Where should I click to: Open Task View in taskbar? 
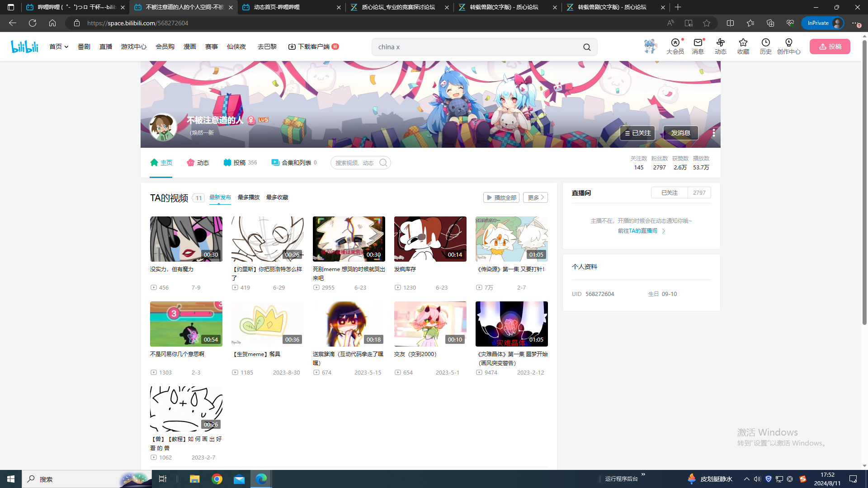(x=163, y=479)
